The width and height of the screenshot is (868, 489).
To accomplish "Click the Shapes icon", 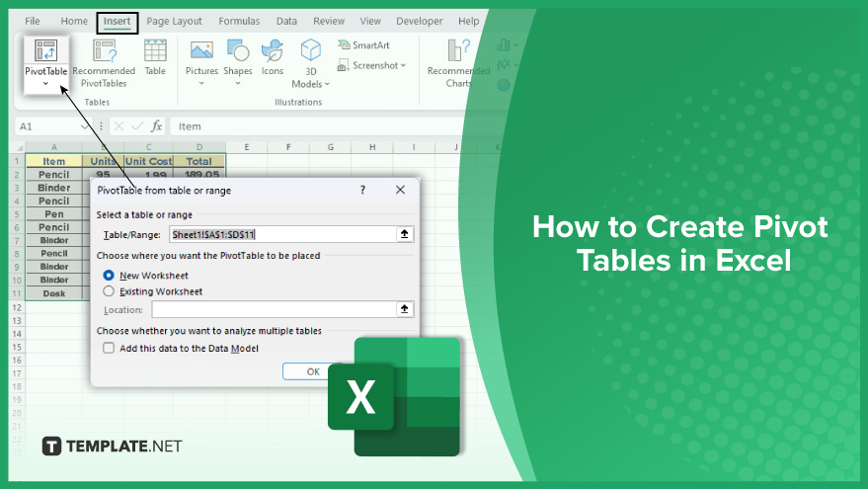I will point(238,50).
